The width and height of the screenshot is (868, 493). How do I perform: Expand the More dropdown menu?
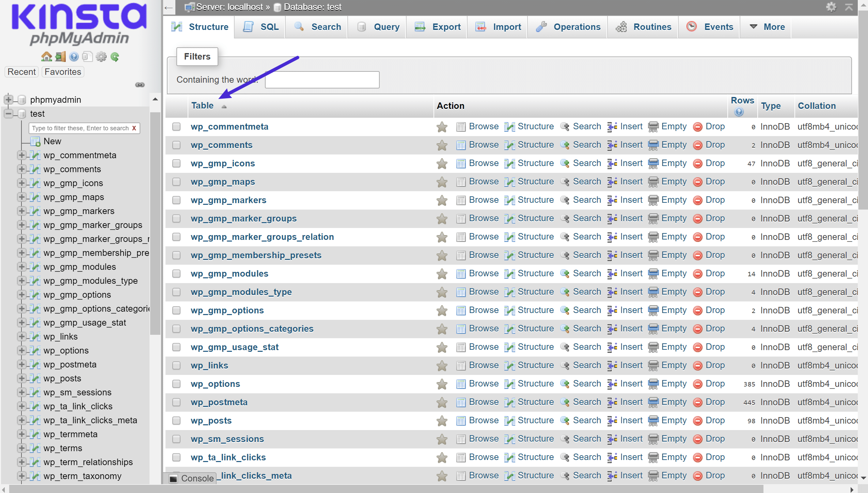(x=771, y=27)
